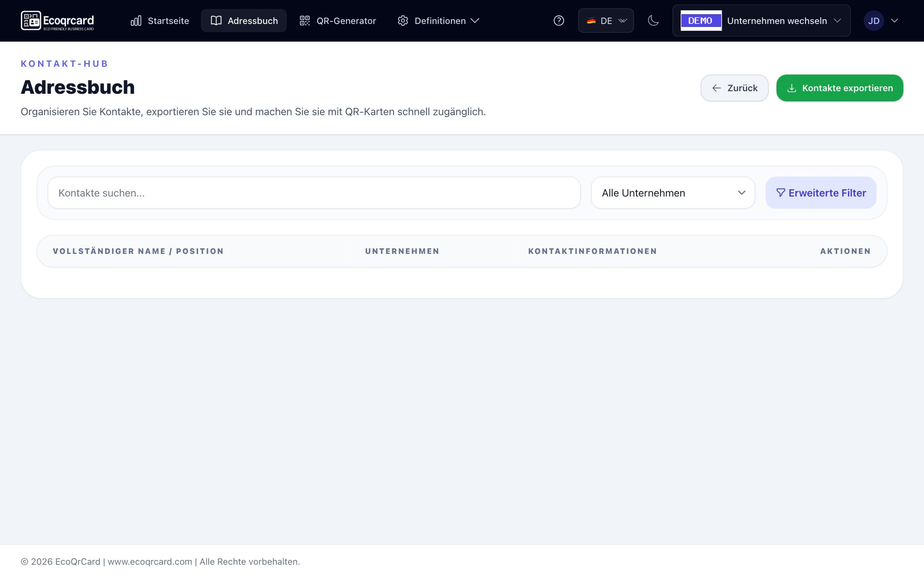Click the help question mark icon
The image size is (924, 578).
tap(559, 21)
